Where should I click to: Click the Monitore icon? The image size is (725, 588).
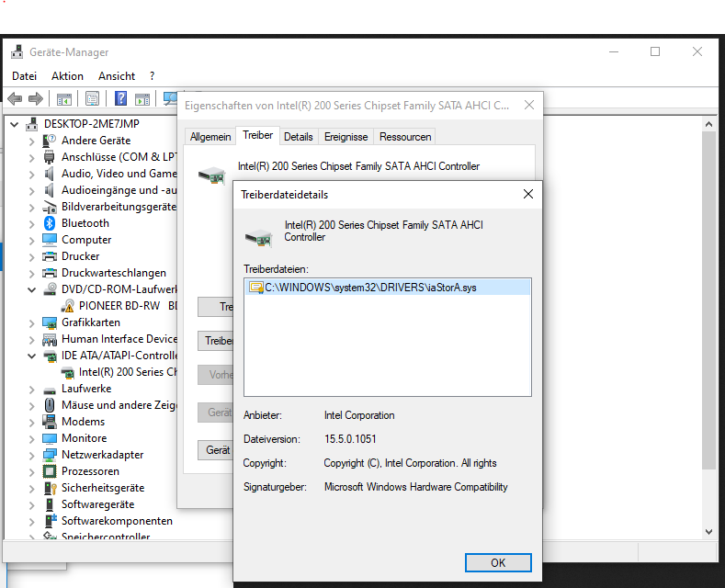click(x=50, y=437)
